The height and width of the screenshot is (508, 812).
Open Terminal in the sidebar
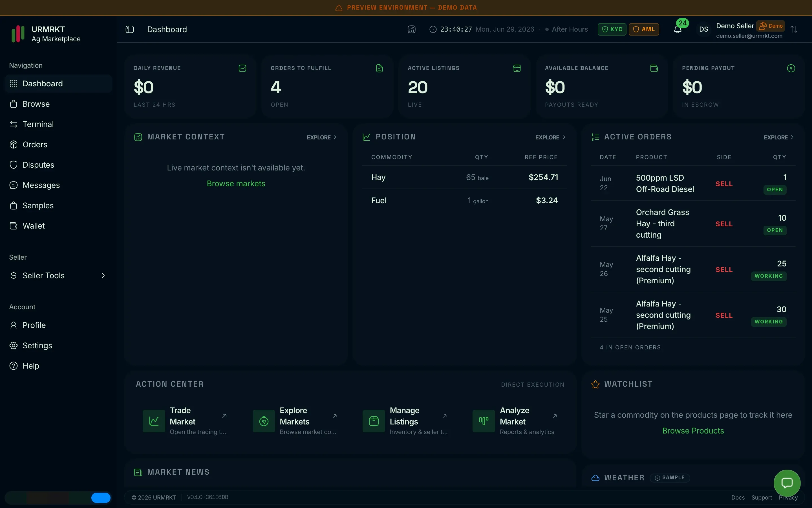(x=58, y=124)
